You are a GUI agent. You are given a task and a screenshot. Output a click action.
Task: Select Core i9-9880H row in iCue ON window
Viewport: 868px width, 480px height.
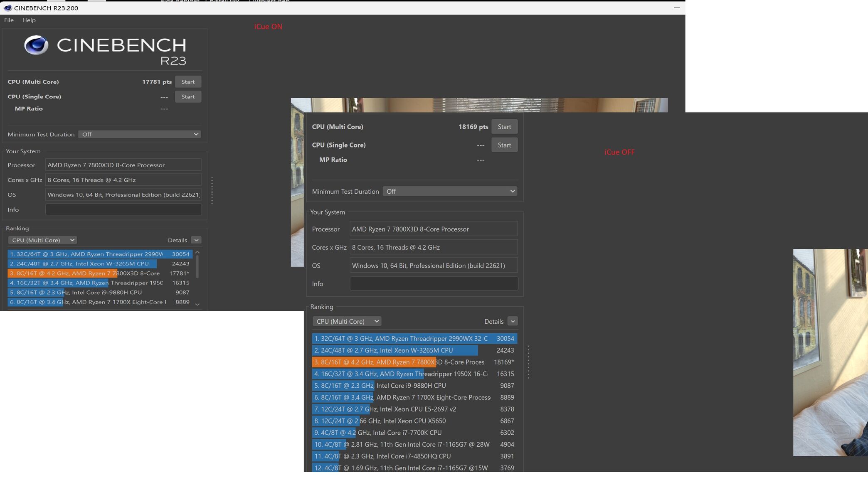click(x=100, y=292)
